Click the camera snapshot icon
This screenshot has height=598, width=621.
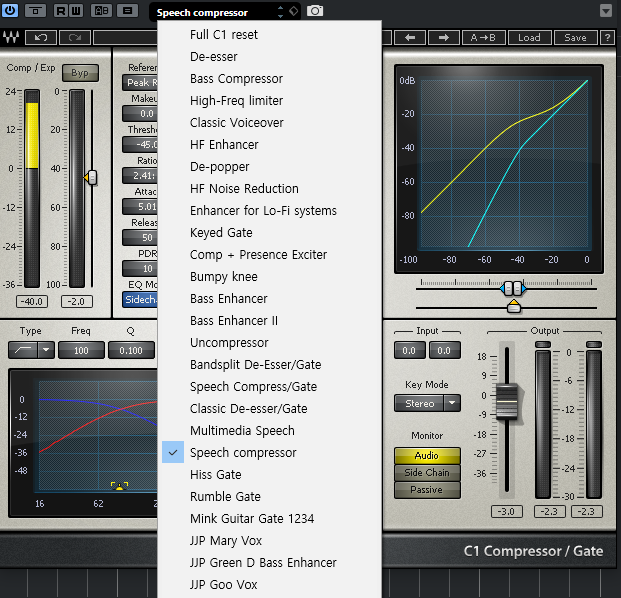click(315, 11)
